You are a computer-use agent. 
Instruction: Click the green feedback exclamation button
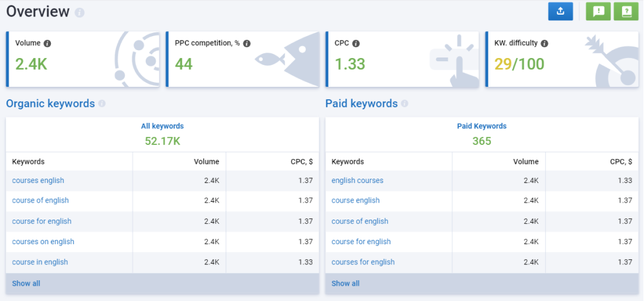(598, 12)
